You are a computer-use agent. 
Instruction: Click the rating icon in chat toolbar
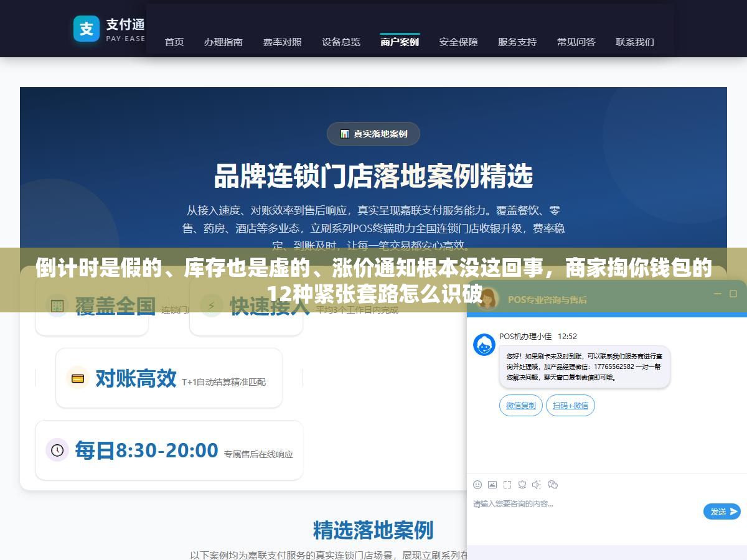(x=522, y=485)
